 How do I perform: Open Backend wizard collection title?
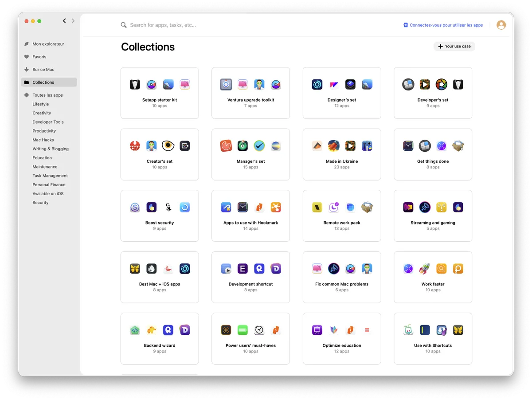pos(160,345)
